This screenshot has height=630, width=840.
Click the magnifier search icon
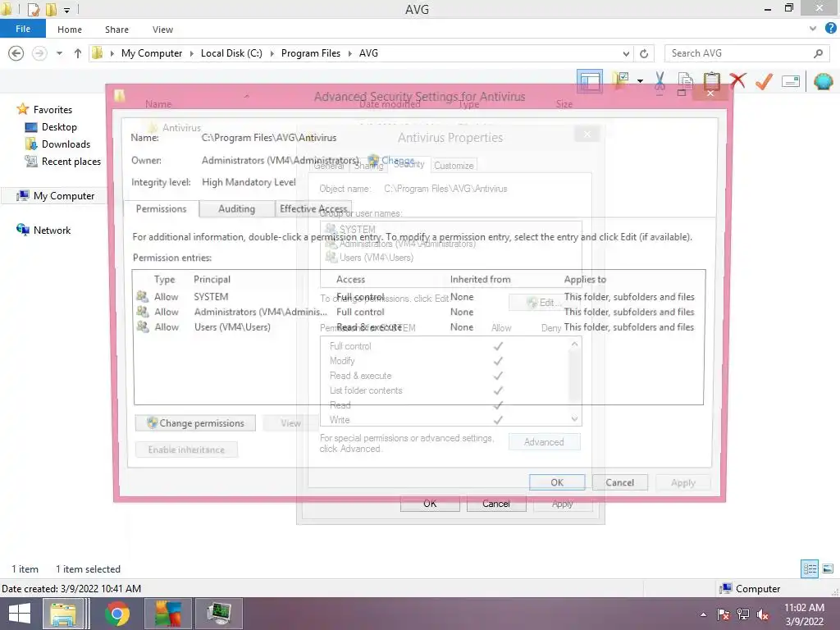click(818, 53)
